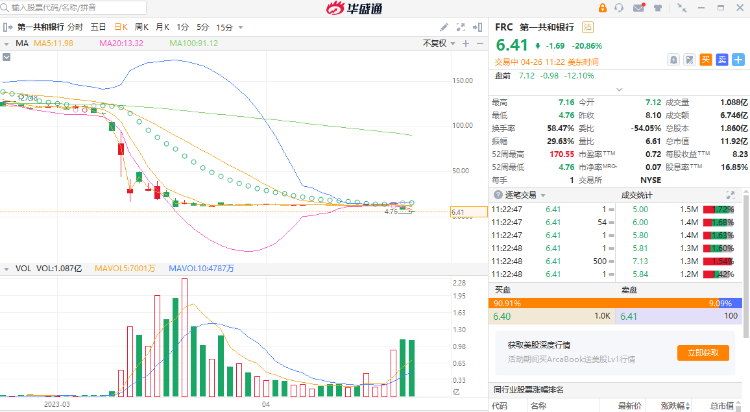Open more intervals dropdown after 15分
This screenshot has height=412, width=750.
(241, 28)
